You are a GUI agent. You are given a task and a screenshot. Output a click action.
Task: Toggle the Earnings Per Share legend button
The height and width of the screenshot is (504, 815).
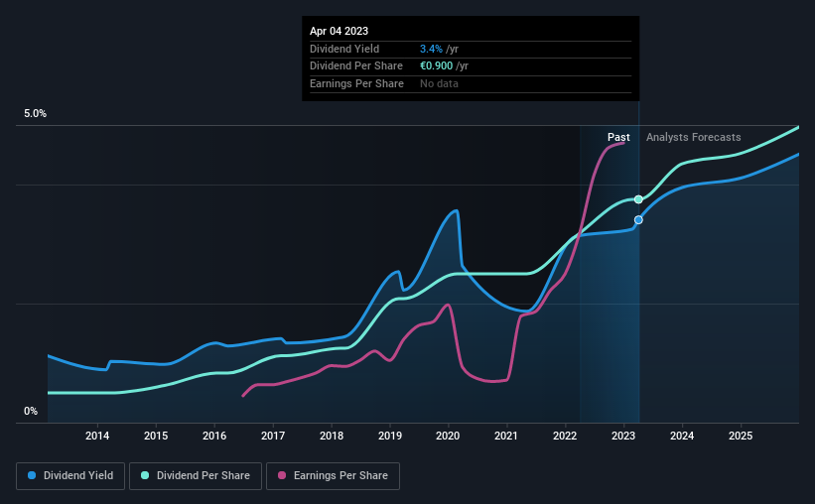coord(333,476)
